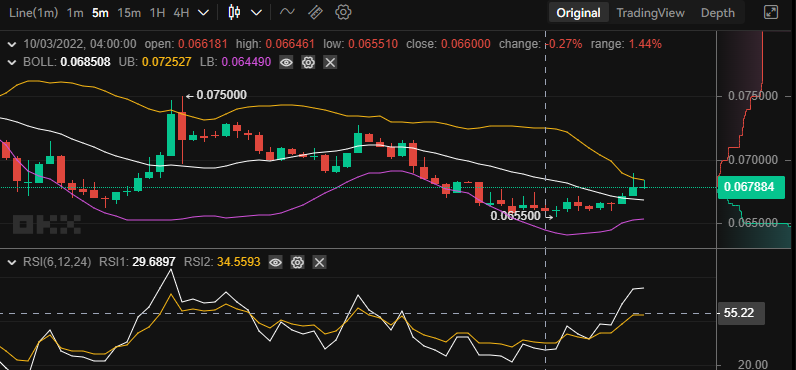The image size is (796, 370).
Task: Click the low 0.065510 value
Action: pos(373,45)
